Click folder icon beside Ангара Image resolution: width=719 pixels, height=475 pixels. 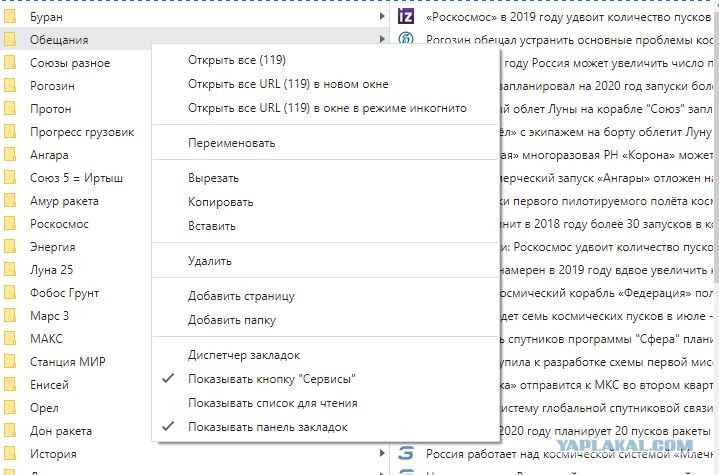(10, 155)
